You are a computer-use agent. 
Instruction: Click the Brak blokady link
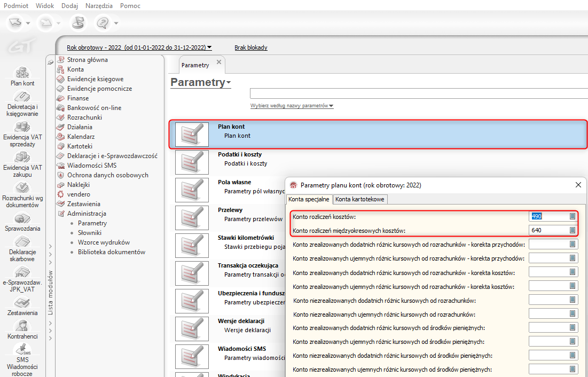point(251,48)
